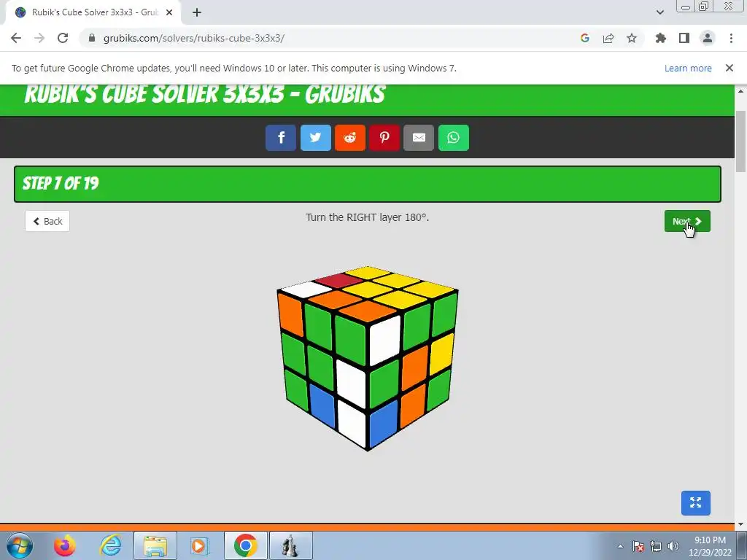This screenshot has height=560, width=747.
Task: Bookmark this page with star icon
Action: [x=632, y=38]
